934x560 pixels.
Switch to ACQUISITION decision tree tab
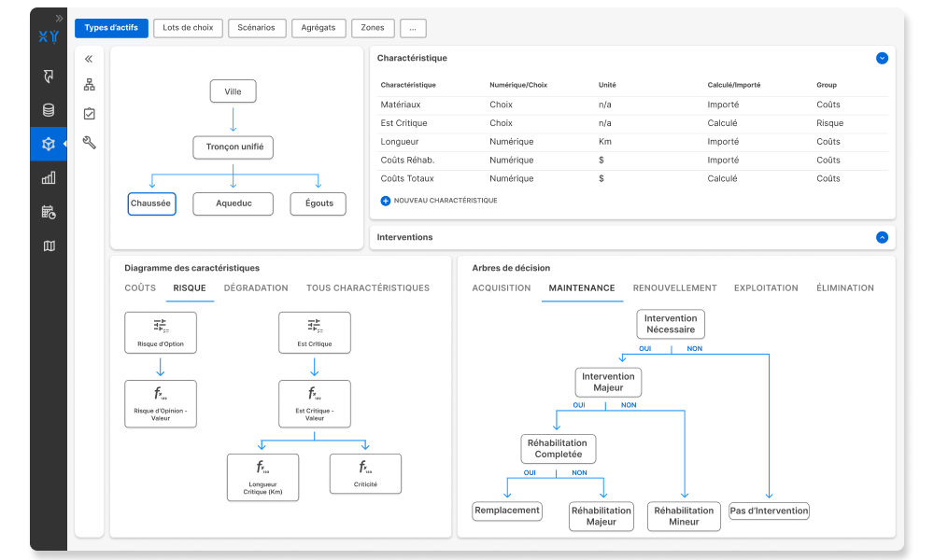click(x=502, y=288)
